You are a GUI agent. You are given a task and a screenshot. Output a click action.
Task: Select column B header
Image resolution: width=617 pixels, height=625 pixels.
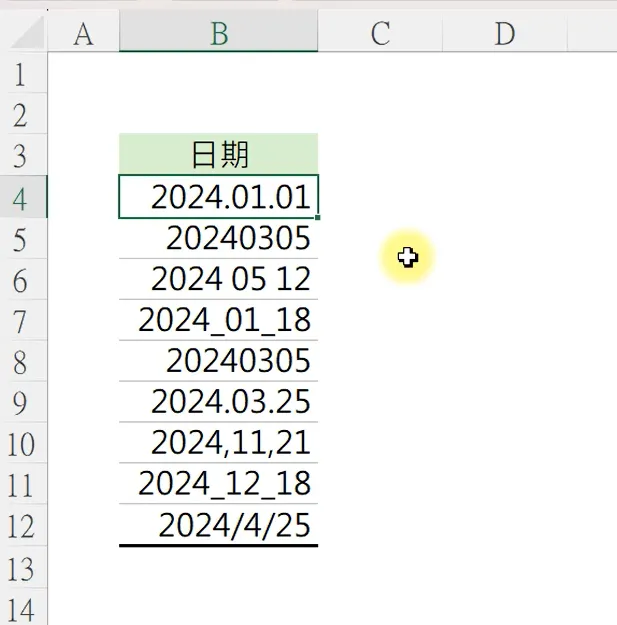point(219,34)
